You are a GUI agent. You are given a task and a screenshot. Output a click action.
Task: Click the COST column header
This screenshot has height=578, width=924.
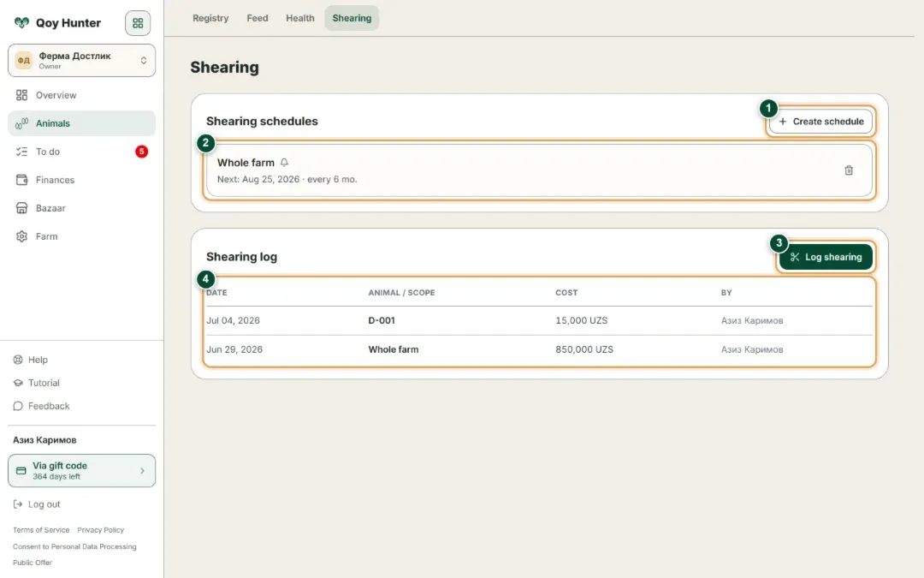[566, 293]
